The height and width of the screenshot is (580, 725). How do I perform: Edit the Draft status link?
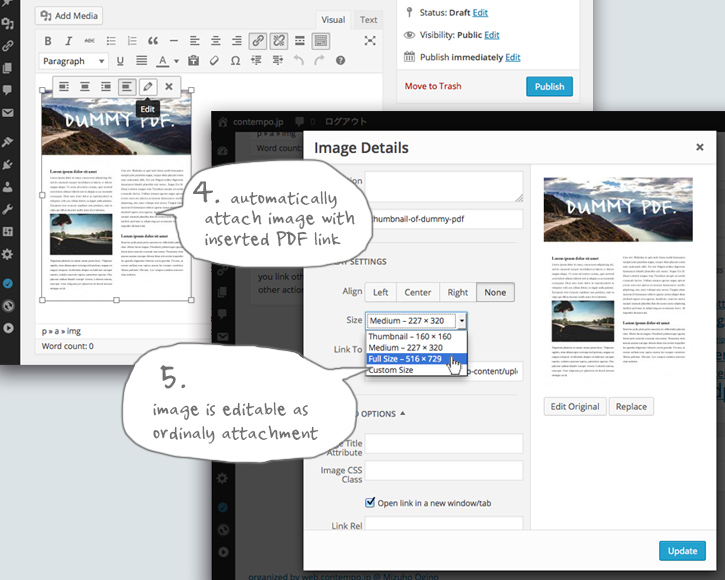point(480,13)
